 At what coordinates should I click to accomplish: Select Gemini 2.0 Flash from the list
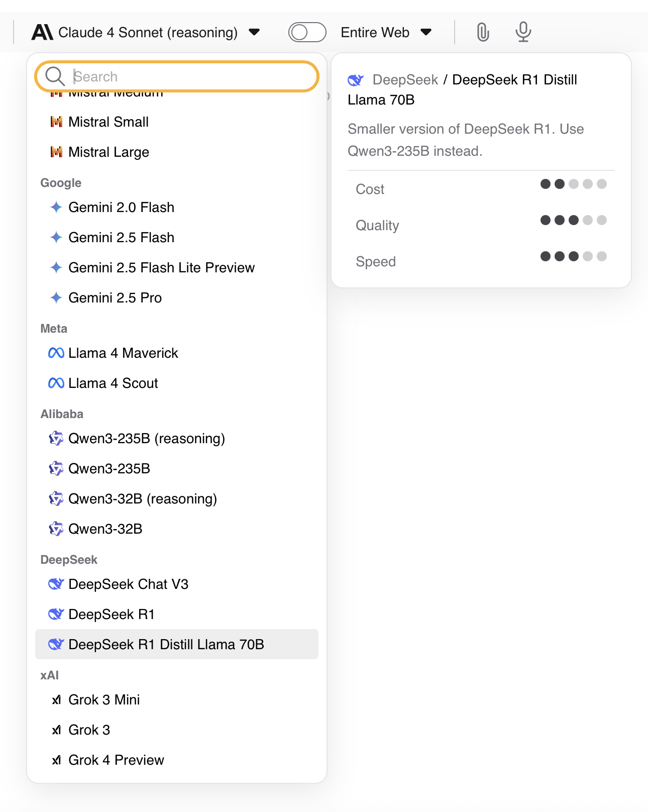pos(121,208)
